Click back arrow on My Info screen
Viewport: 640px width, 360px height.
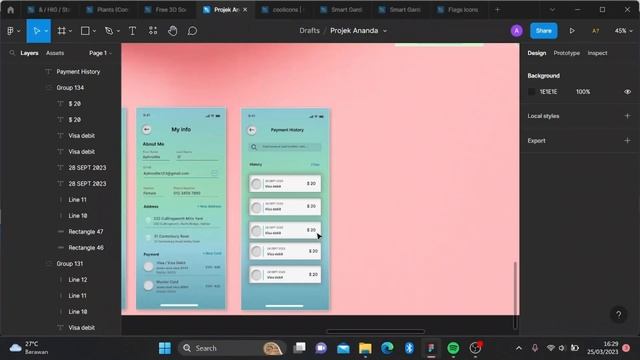147,129
